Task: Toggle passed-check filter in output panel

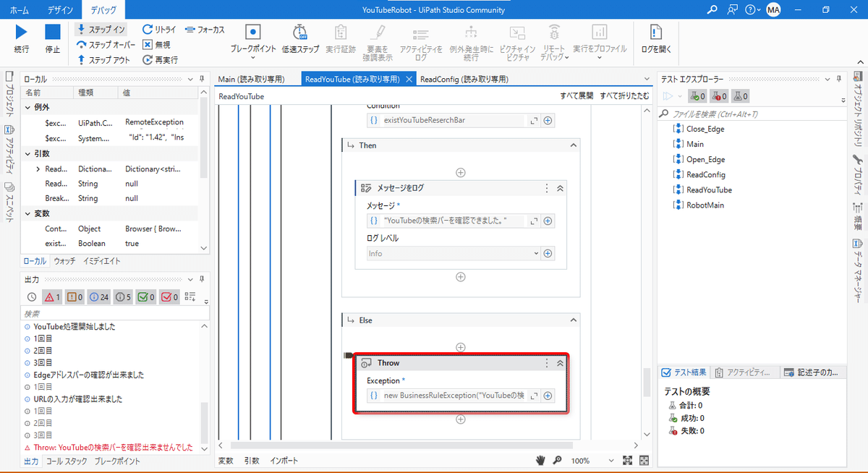Action: pyautogui.click(x=146, y=297)
